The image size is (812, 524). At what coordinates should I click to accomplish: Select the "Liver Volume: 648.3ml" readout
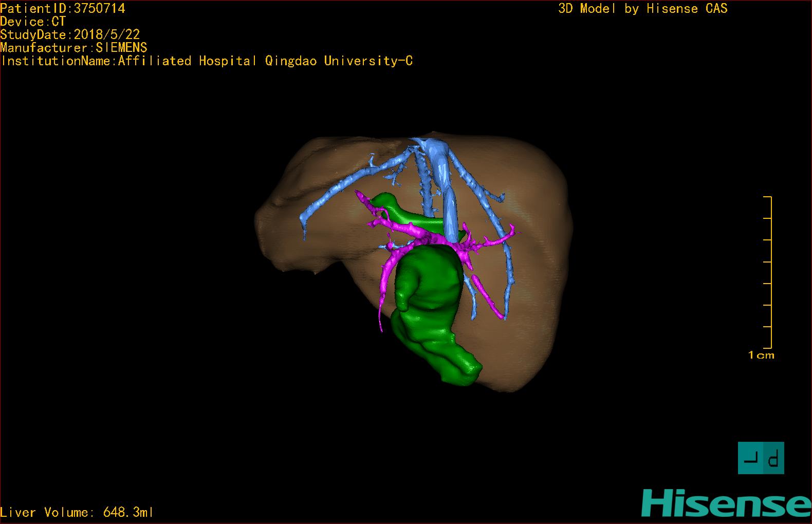pyautogui.click(x=77, y=512)
